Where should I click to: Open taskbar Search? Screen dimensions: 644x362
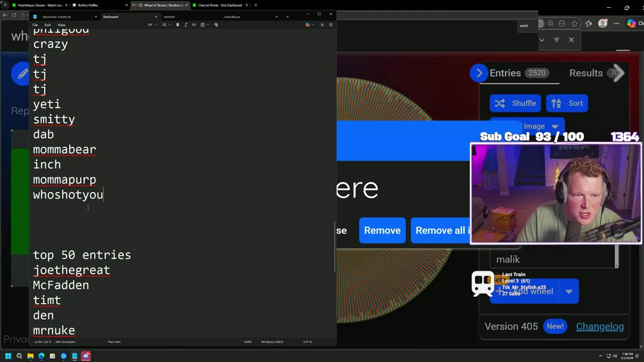(19, 356)
